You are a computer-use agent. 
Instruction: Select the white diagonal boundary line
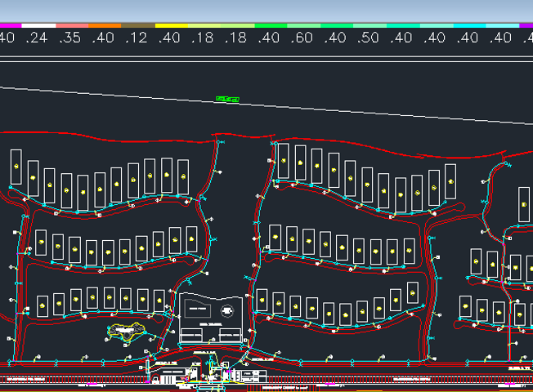tap(266, 105)
